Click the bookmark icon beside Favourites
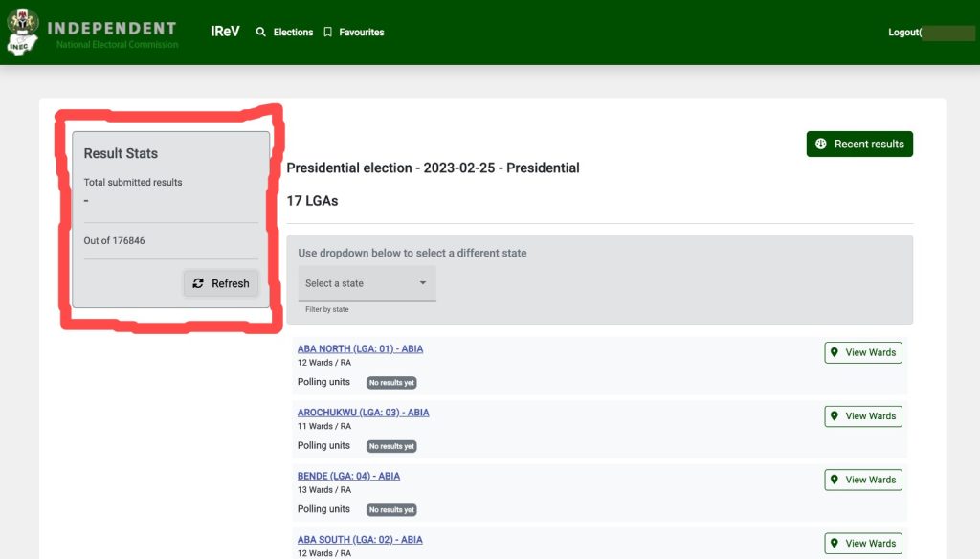 coord(327,33)
